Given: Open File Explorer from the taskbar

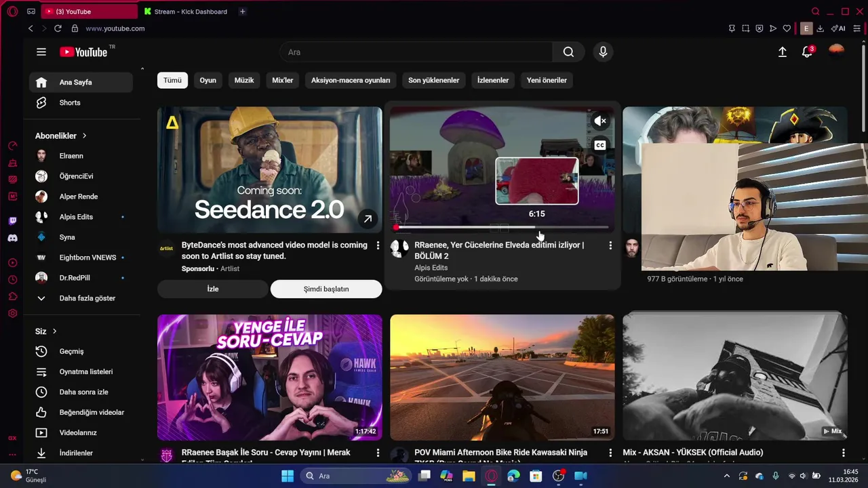Looking at the screenshot, I should [469, 476].
